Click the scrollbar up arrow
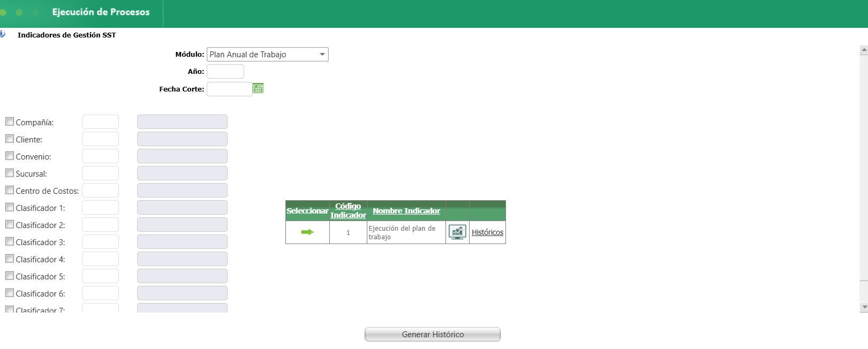 tap(864, 50)
